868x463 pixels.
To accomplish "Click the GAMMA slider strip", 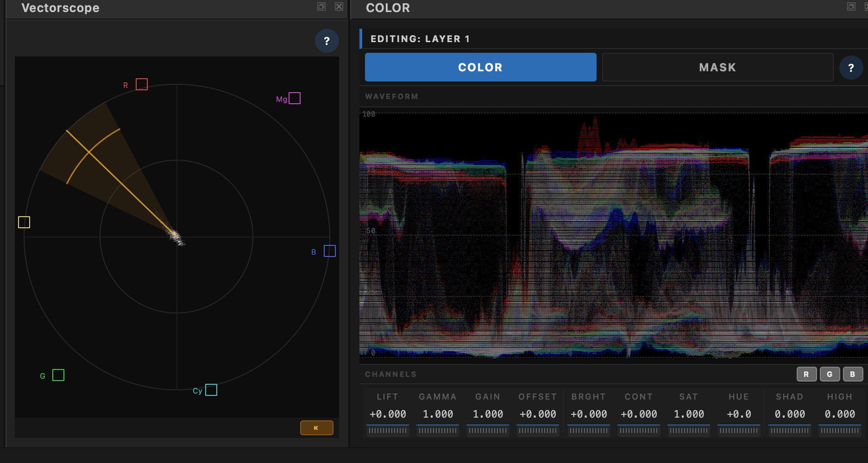I will tap(438, 431).
